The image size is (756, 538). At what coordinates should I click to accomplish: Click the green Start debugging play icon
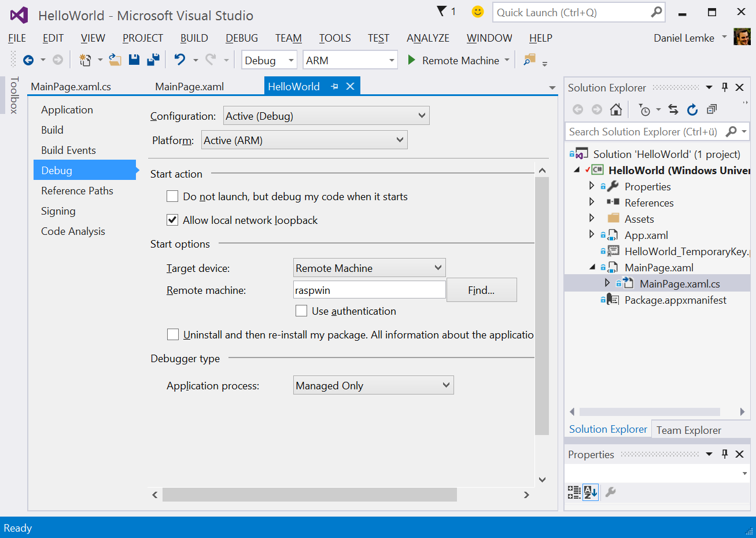click(x=412, y=60)
